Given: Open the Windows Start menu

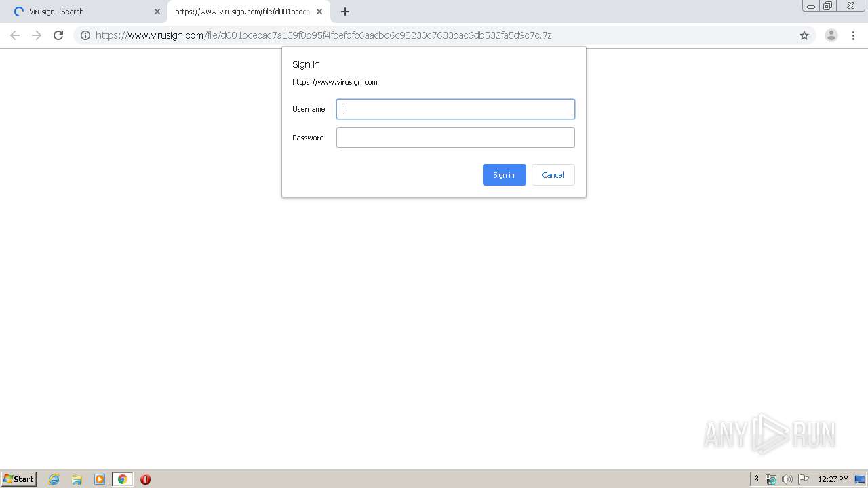Looking at the screenshot, I should (x=19, y=479).
